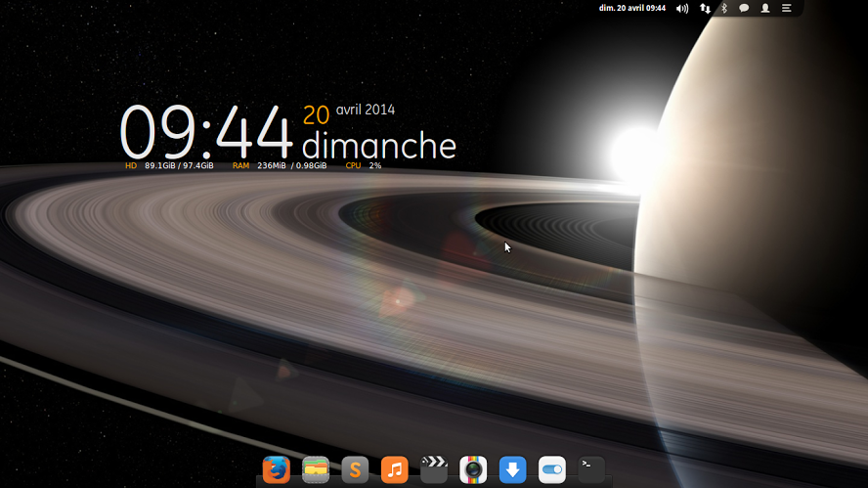
Task: Open the toggle switch settings dock icon
Action: (x=552, y=469)
